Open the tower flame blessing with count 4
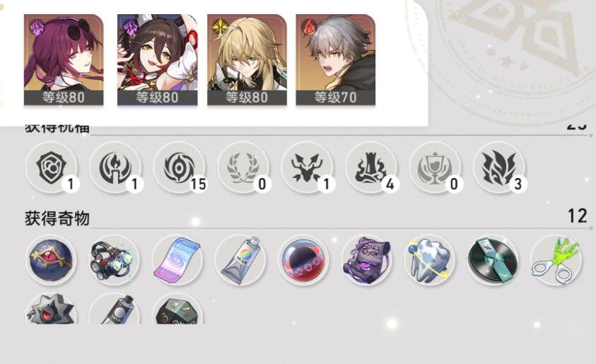The image size is (596, 364). [371, 168]
